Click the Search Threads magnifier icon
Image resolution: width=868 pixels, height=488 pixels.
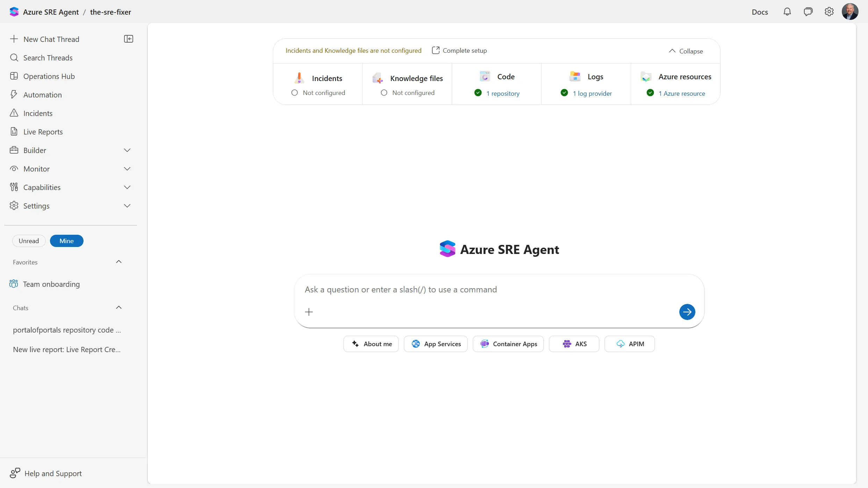pos(14,57)
